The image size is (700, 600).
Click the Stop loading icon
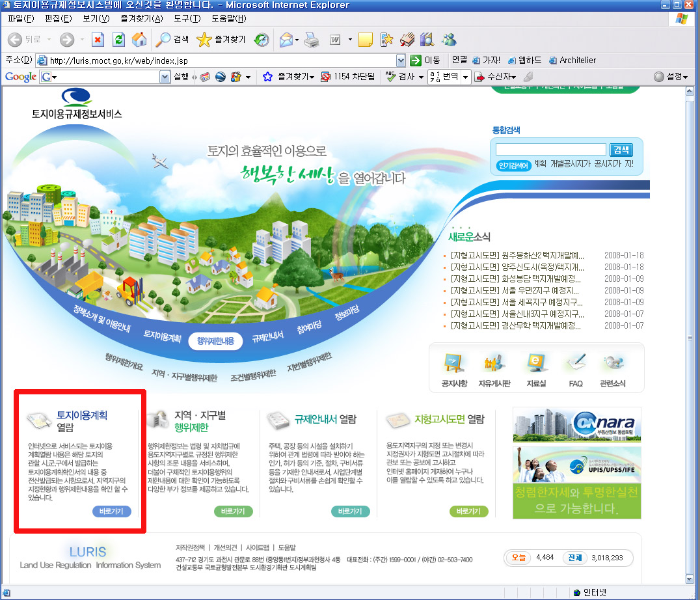(98, 40)
